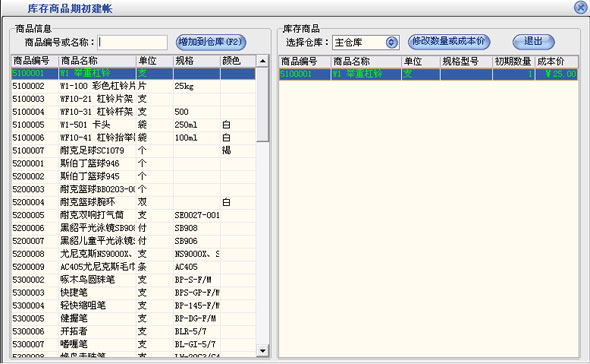Screen dimensions: 590x364
Task: Select product row 5100007 耐克足球SC1079
Action: pyautogui.click(x=134, y=151)
